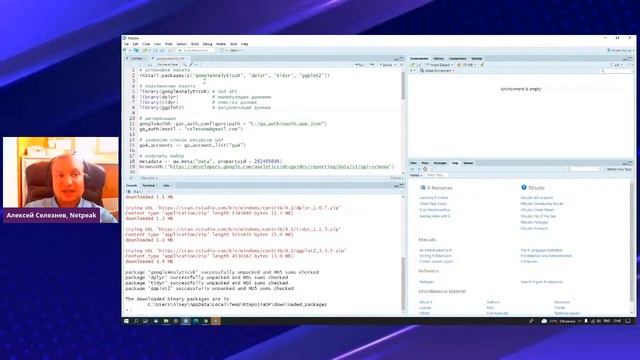Click the load workspace icon in Environment
Screen dimensions: 640x360
pos(412,64)
